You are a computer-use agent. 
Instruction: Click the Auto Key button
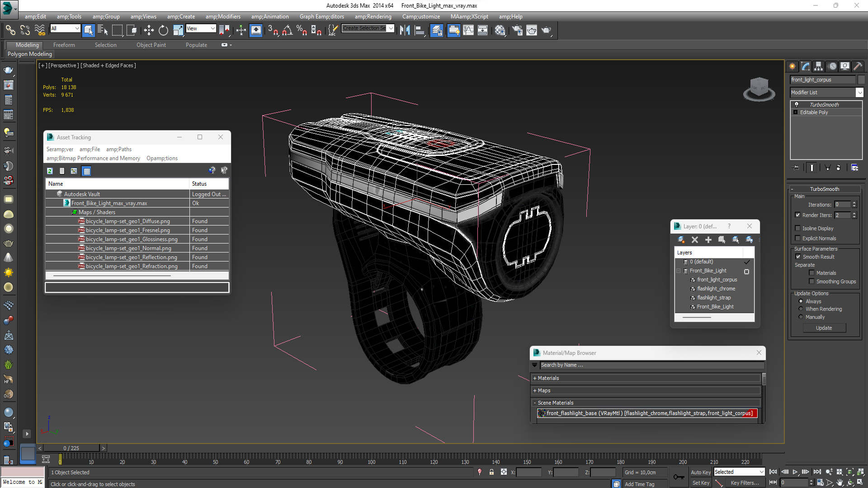click(x=700, y=472)
